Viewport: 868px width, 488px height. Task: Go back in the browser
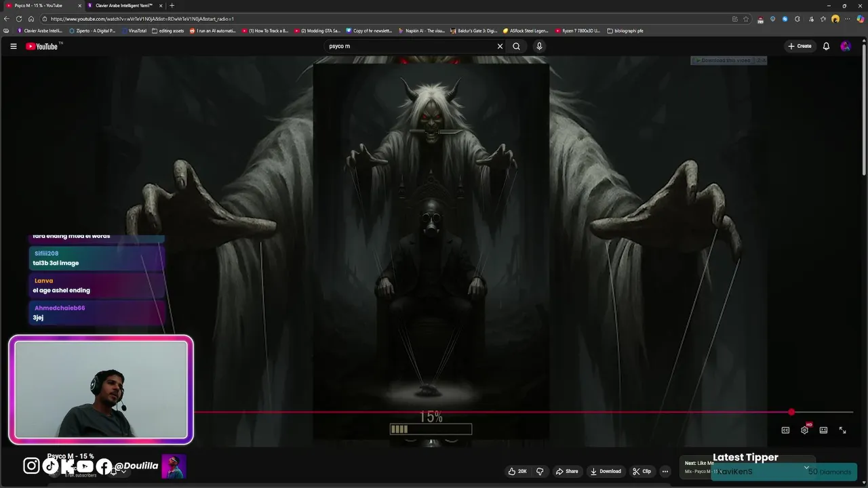click(7, 19)
